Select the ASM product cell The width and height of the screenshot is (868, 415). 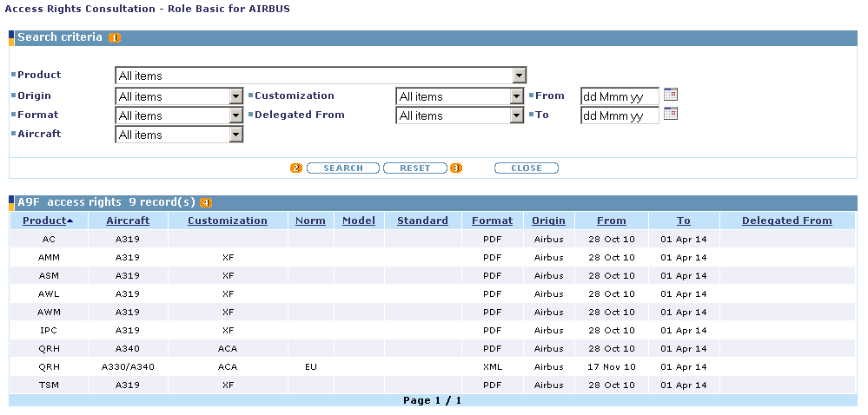tap(49, 276)
